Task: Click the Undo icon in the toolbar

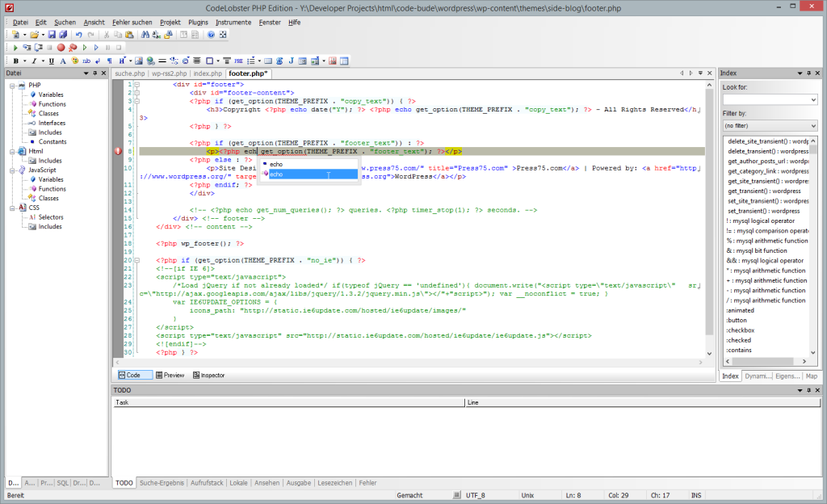Action: click(x=78, y=33)
